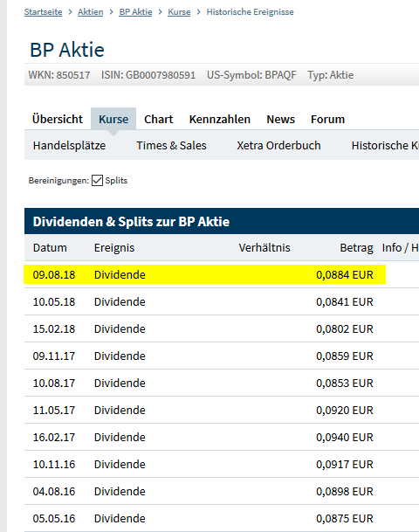The width and height of the screenshot is (419, 532).
Task: Switch to the Chart tab
Action: (x=158, y=120)
